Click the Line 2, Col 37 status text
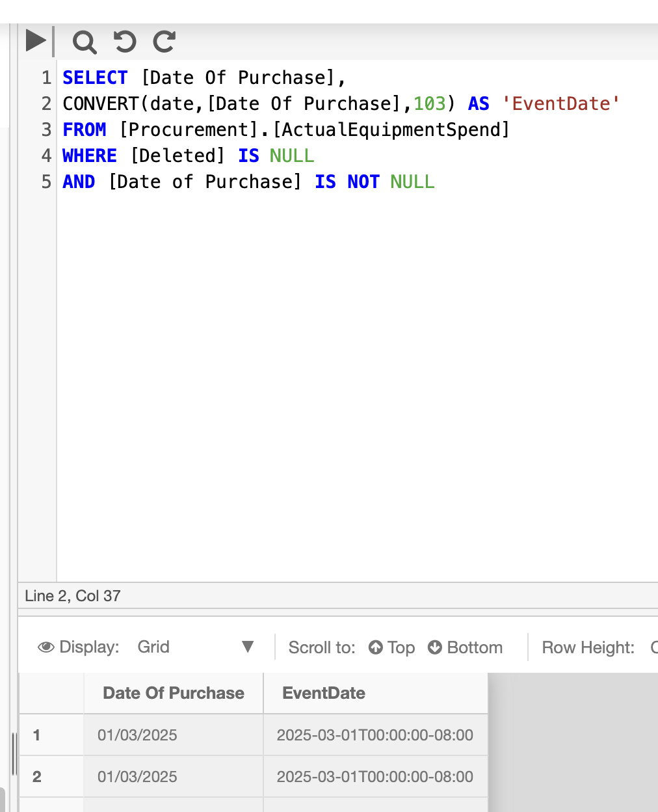The height and width of the screenshot is (812, 658). [73, 595]
